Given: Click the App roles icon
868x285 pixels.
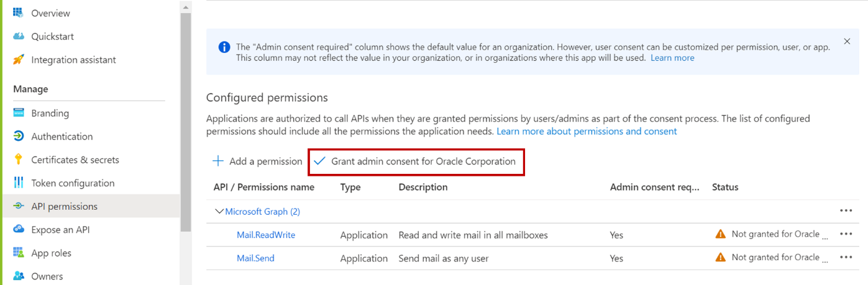Looking at the screenshot, I should click(19, 253).
